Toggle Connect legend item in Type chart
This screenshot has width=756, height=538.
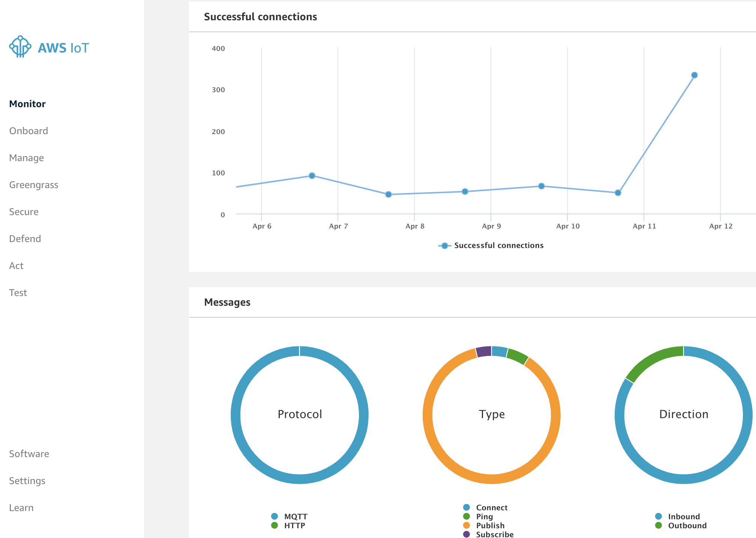[x=485, y=507]
